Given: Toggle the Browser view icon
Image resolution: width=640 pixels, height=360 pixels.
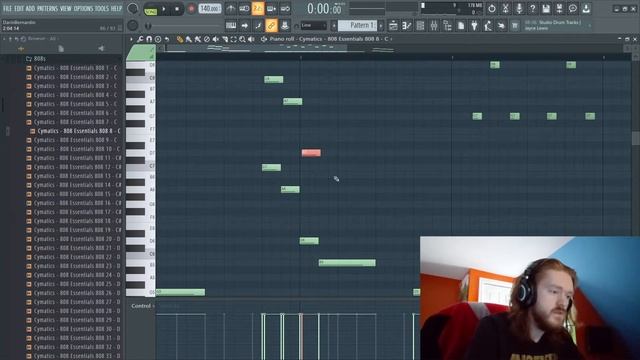Looking at the screenshot, I should [447, 26].
